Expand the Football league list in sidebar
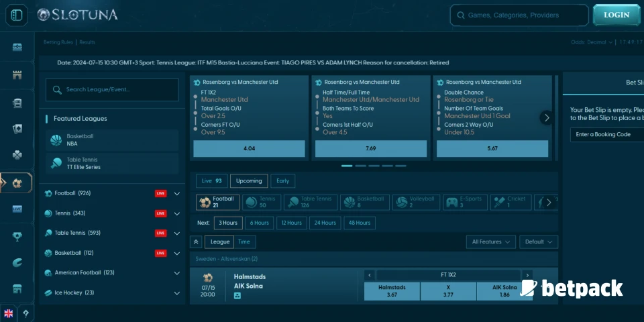The width and height of the screenshot is (644, 322). click(177, 193)
